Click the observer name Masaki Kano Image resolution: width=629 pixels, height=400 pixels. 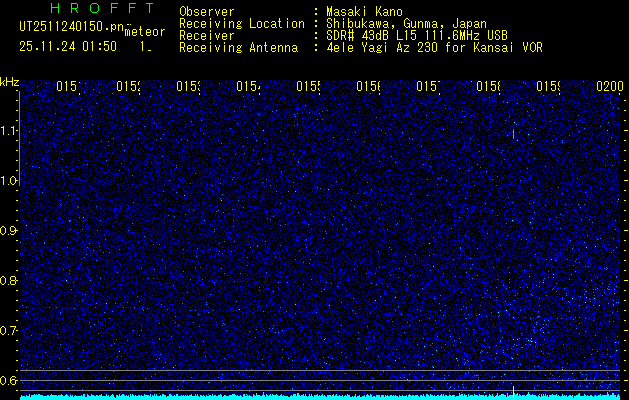coord(364,12)
